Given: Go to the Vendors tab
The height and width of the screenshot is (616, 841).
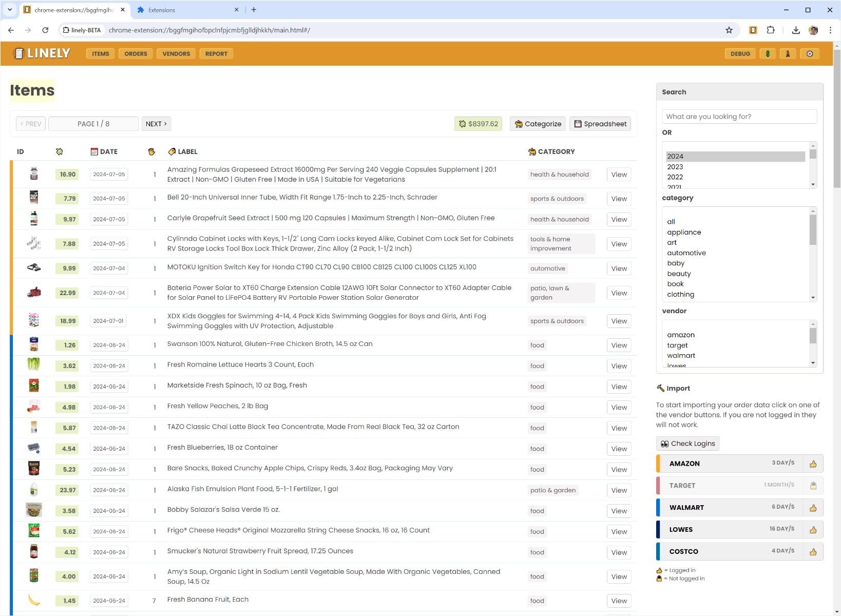Looking at the screenshot, I should coord(176,54).
